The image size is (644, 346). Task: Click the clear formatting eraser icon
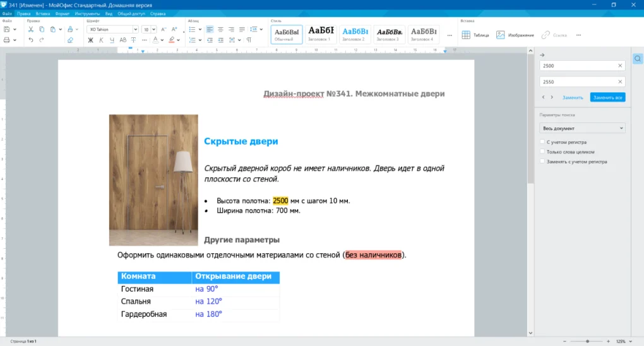click(70, 40)
